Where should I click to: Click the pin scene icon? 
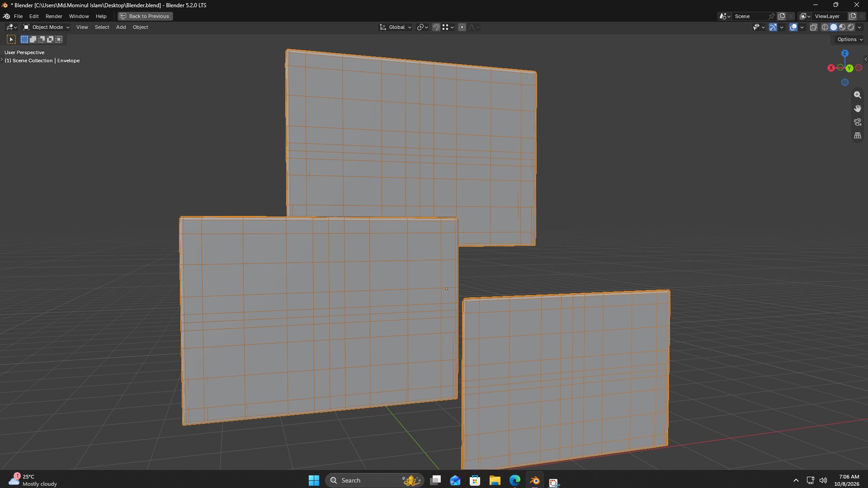click(772, 16)
